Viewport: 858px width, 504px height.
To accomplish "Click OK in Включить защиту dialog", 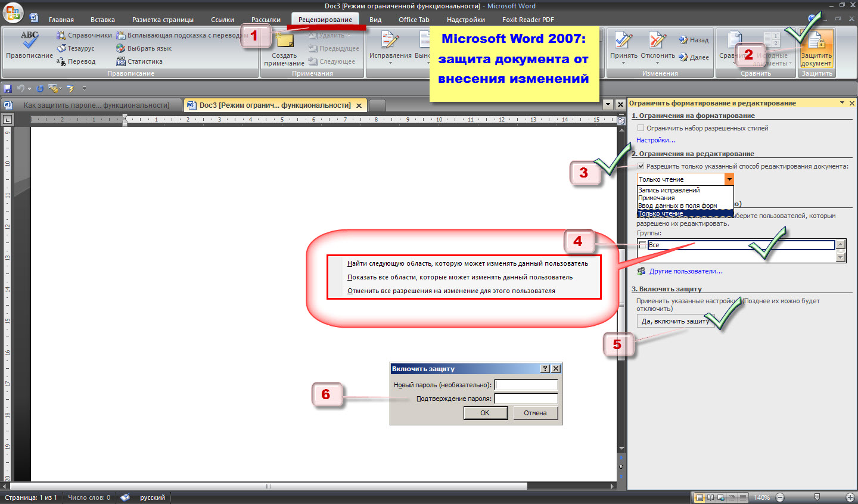I will (485, 413).
